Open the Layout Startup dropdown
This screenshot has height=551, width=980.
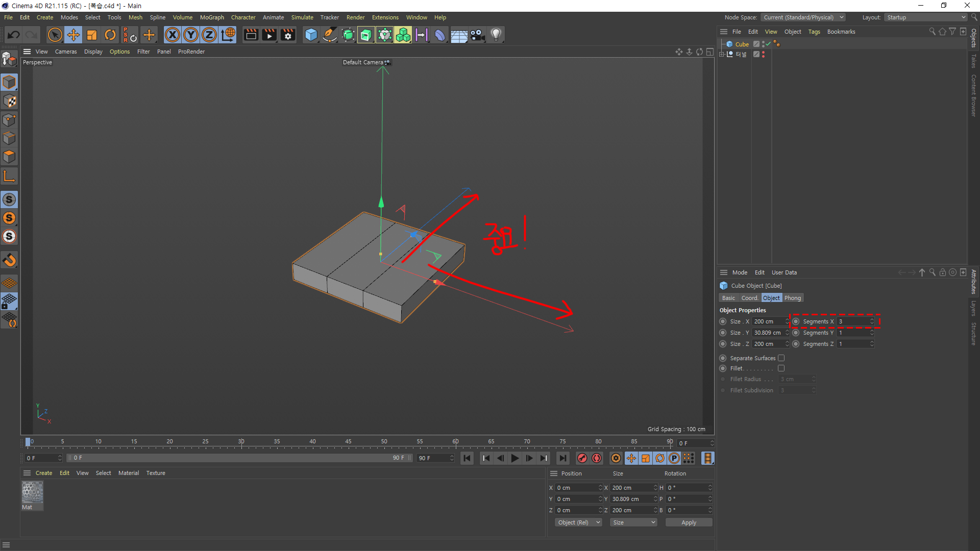(x=926, y=17)
